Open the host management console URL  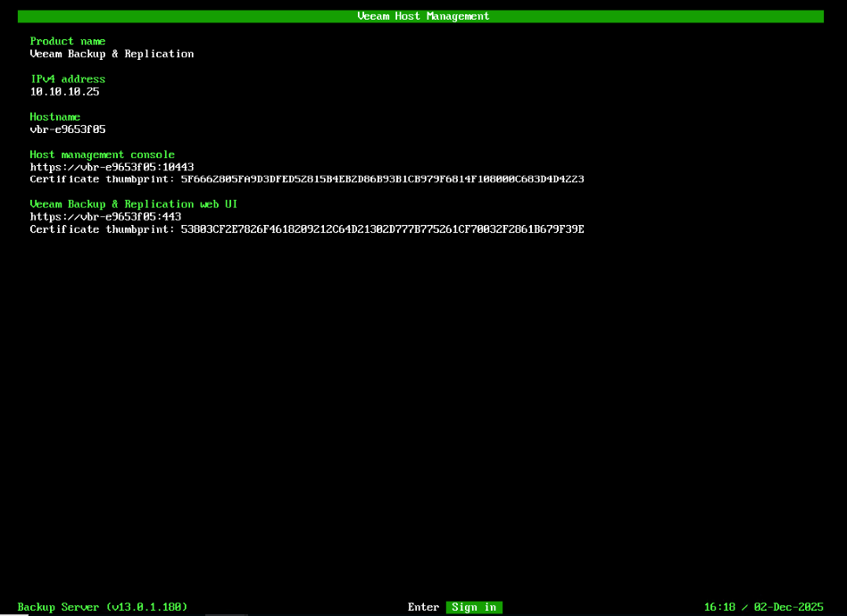[x=112, y=166]
